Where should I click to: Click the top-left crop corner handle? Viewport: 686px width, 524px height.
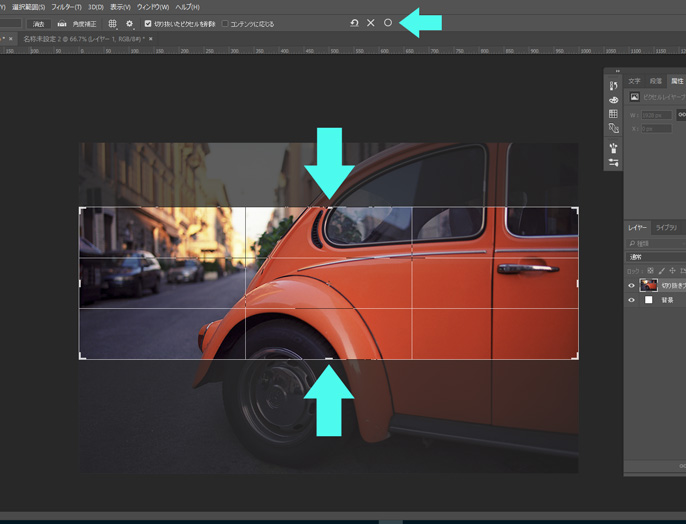(81, 210)
